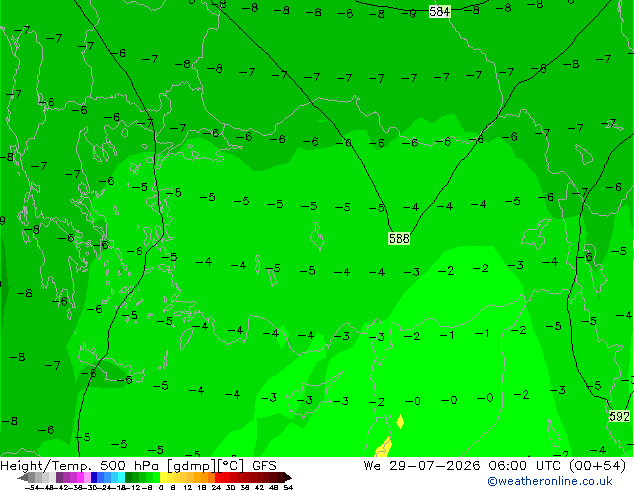
Task: Pick the bright red legend swatch at 24
Action: [x=218, y=477]
